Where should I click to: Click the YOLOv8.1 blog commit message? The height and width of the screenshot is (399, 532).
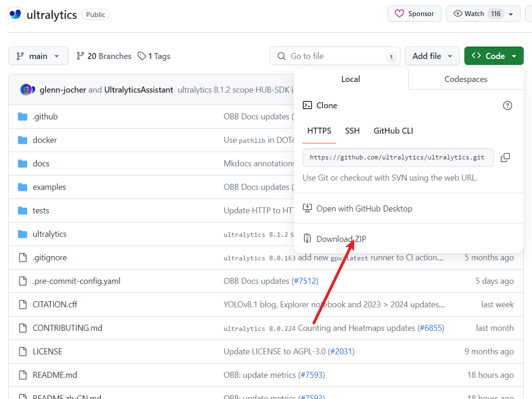click(334, 304)
